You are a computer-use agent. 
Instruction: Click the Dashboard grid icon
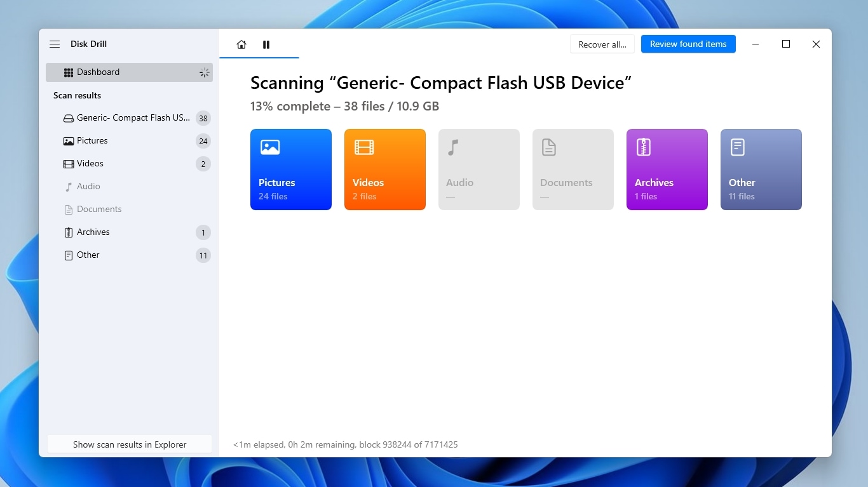tap(69, 72)
